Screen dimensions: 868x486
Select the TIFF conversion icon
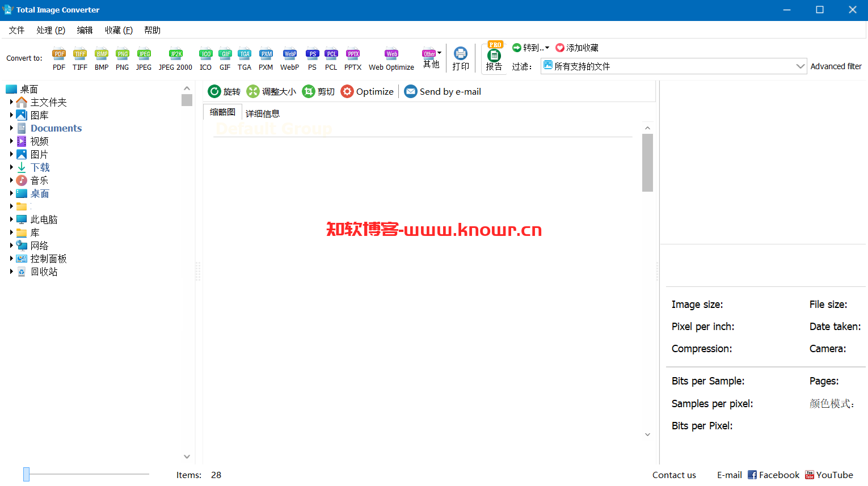pos(80,59)
